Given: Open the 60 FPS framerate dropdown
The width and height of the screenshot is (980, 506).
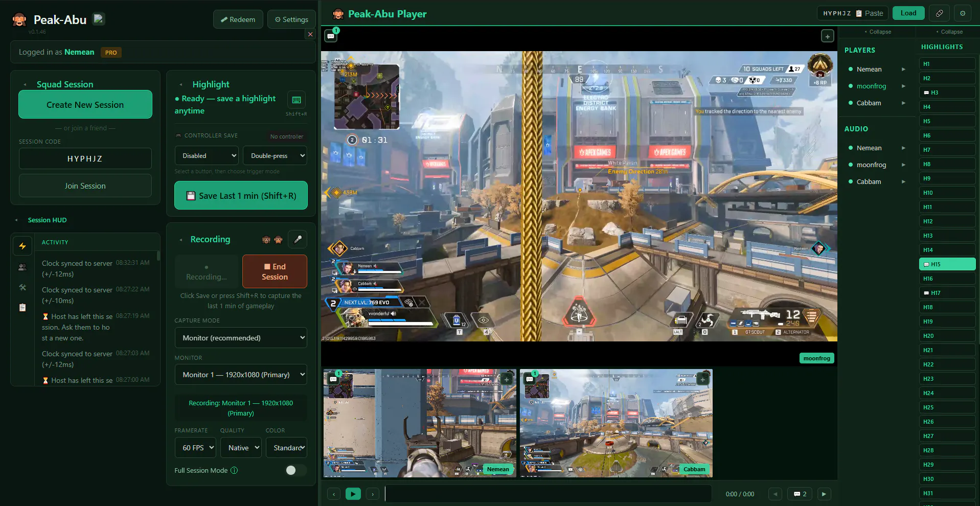Looking at the screenshot, I should [x=196, y=447].
